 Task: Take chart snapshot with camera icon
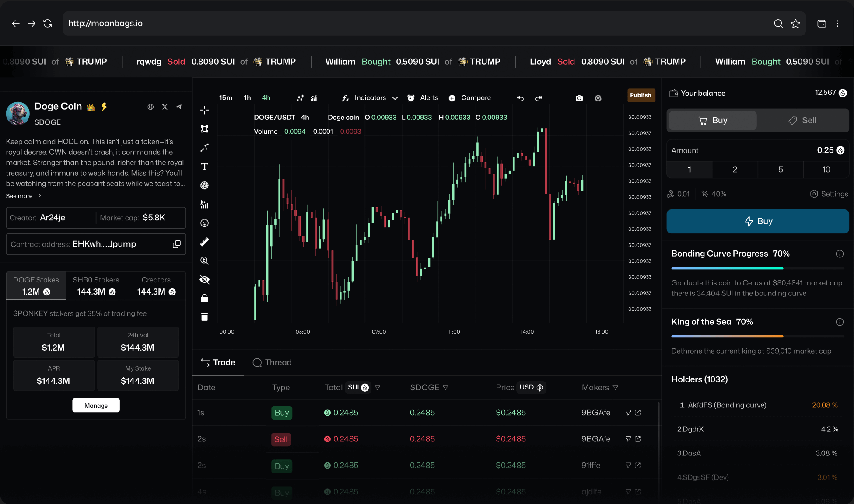click(x=579, y=98)
